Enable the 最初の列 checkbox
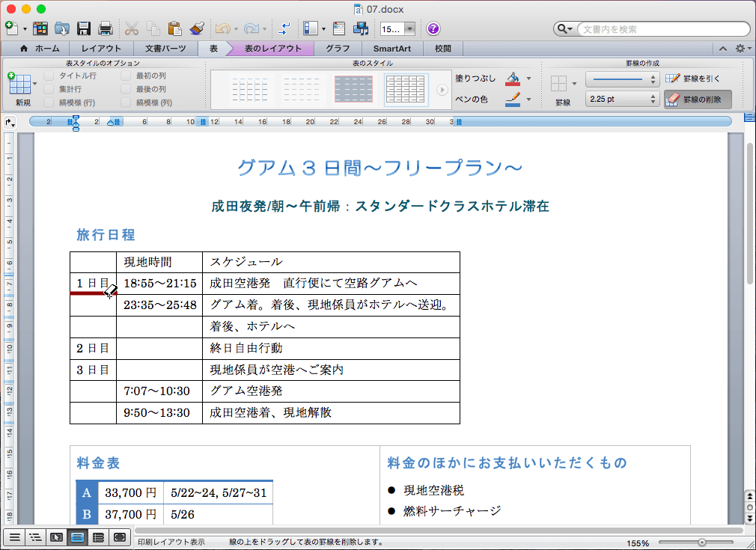 126,76
